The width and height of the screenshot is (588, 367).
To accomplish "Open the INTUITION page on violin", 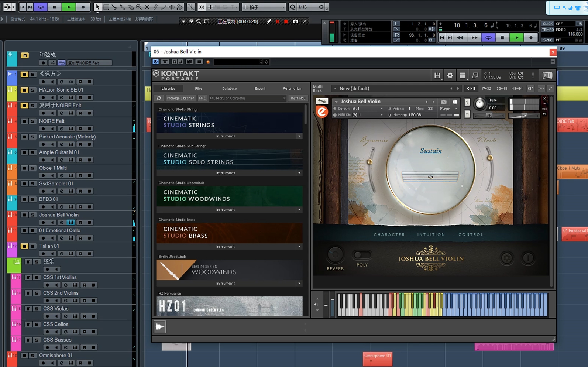I will (431, 234).
